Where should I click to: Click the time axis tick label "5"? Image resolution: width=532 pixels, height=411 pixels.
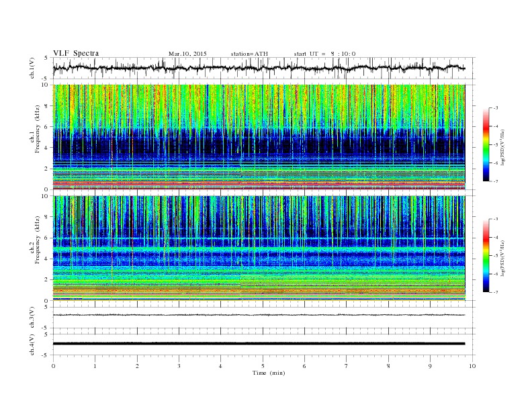(263, 366)
